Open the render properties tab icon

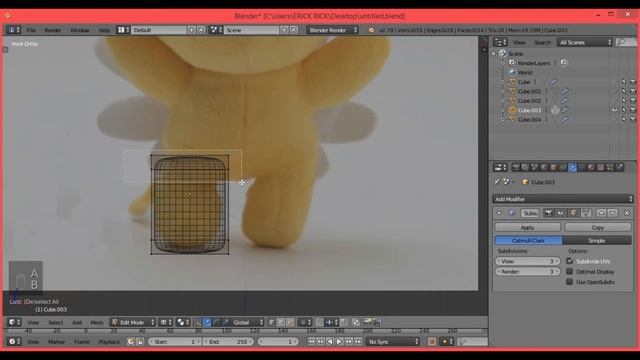pyautogui.click(x=516, y=167)
